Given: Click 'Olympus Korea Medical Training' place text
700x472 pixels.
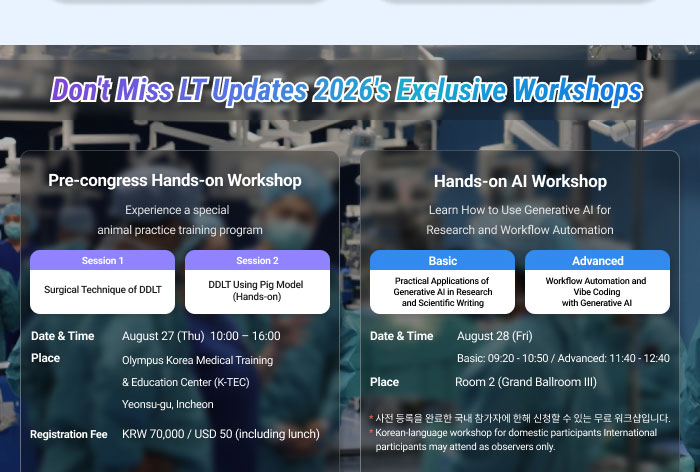Looking at the screenshot, I should [x=197, y=360].
